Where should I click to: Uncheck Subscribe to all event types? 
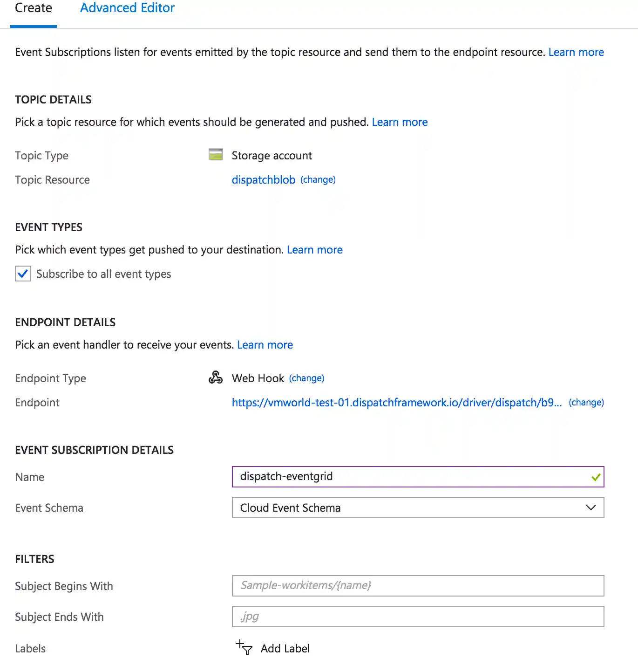pyautogui.click(x=23, y=274)
